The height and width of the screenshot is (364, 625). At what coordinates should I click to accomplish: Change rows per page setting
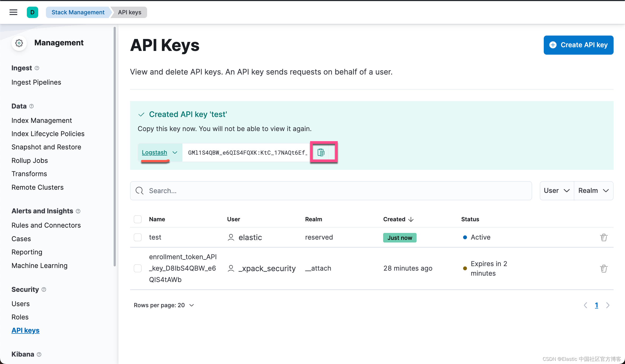[x=164, y=305]
